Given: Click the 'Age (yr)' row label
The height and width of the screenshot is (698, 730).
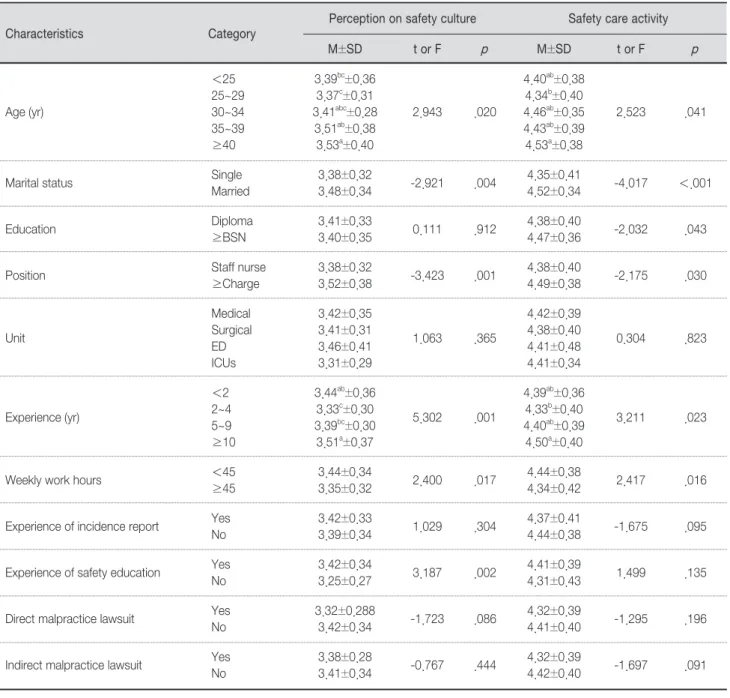Looking at the screenshot, I should 24,112.
